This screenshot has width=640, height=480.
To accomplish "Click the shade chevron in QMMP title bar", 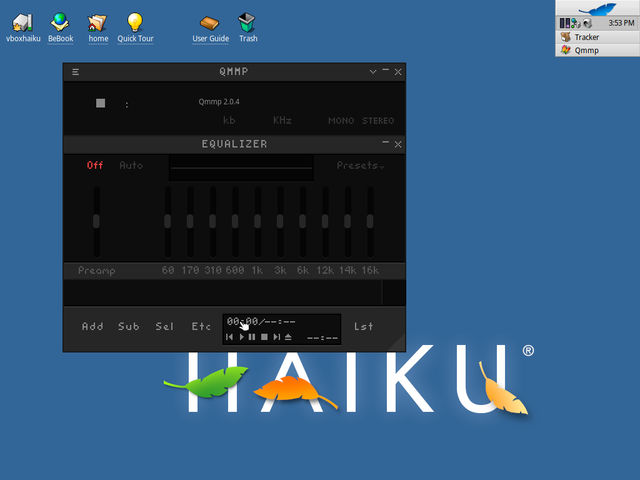I will [373, 72].
